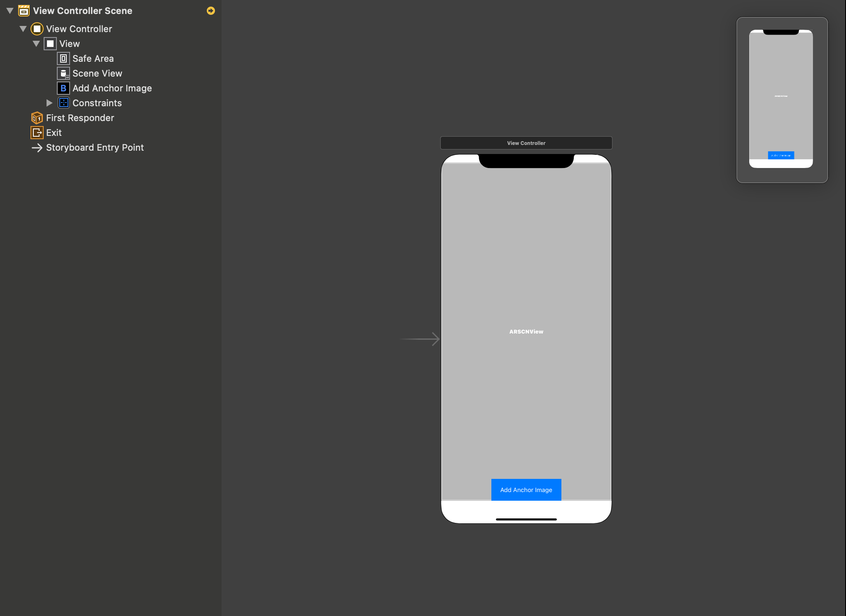Click the View Controller Scene storyboard icon
846x616 pixels.
coord(24,11)
